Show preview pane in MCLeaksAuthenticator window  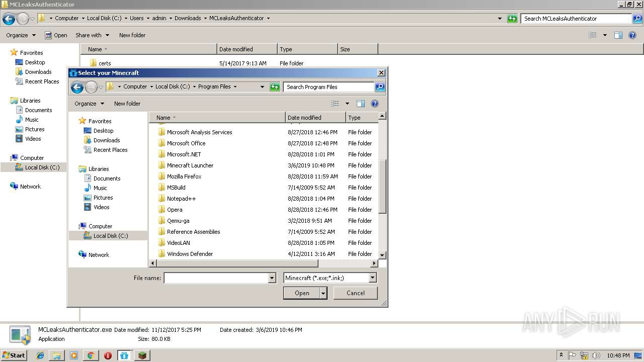[x=618, y=35]
